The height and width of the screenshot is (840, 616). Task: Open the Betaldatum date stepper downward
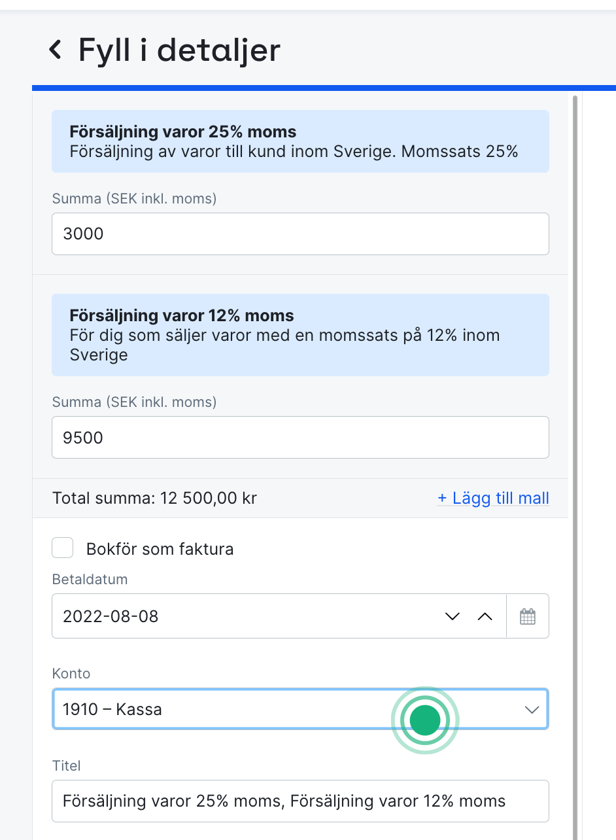click(451, 616)
